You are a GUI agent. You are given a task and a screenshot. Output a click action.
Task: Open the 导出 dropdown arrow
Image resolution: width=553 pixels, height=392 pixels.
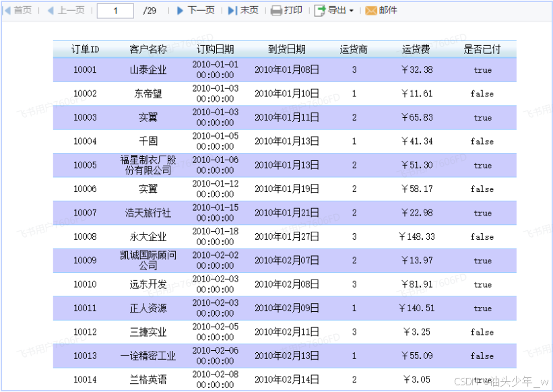352,11
